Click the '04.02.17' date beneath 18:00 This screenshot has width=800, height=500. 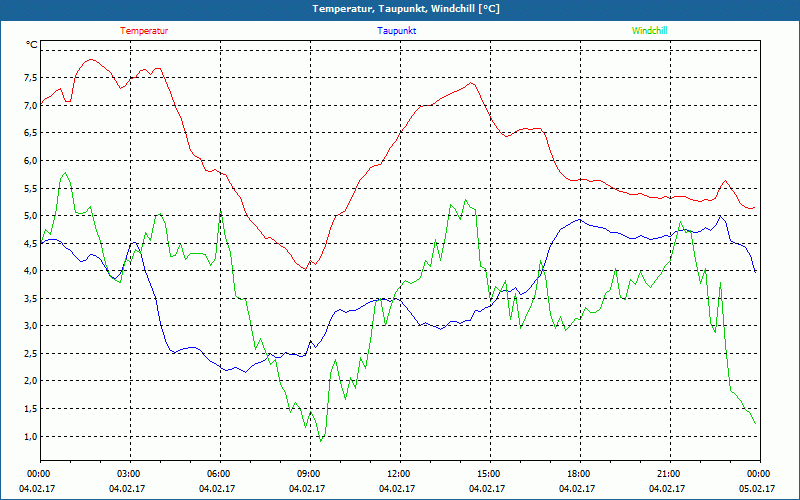(577, 488)
